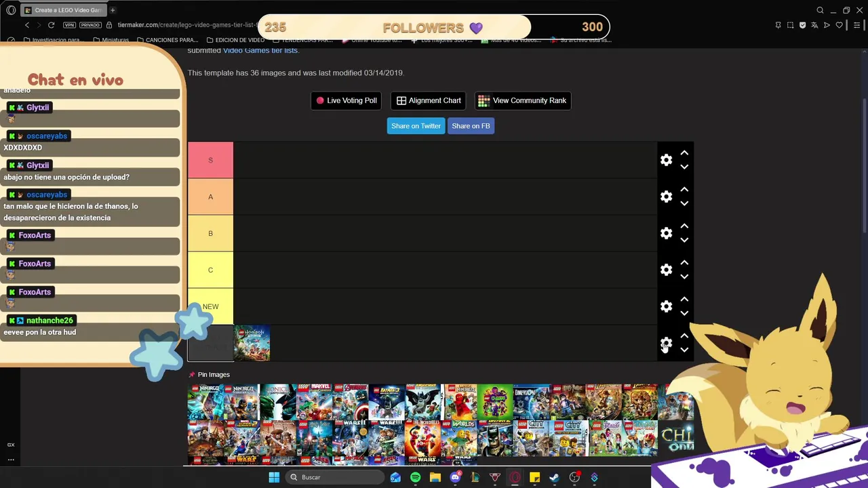Move the A tier row down
Screen dimensions: 868x488
[x=684, y=203]
